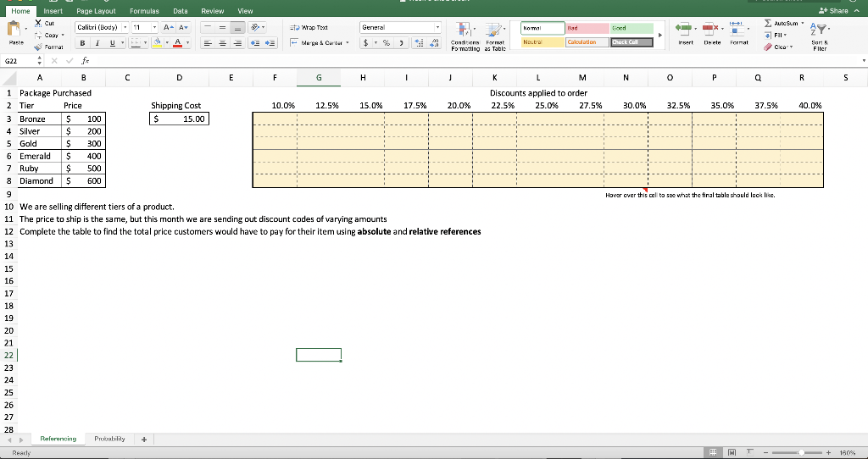Zoom in with the plus button

(829, 453)
